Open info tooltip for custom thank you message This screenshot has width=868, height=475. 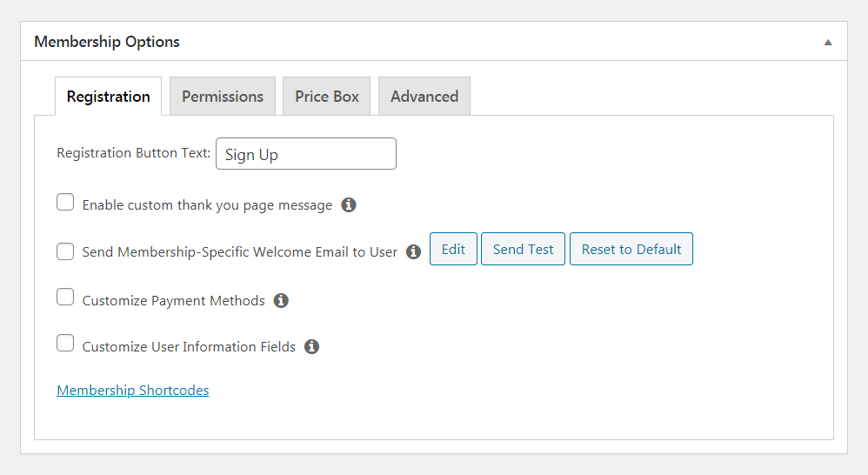[x=348, y=204]
